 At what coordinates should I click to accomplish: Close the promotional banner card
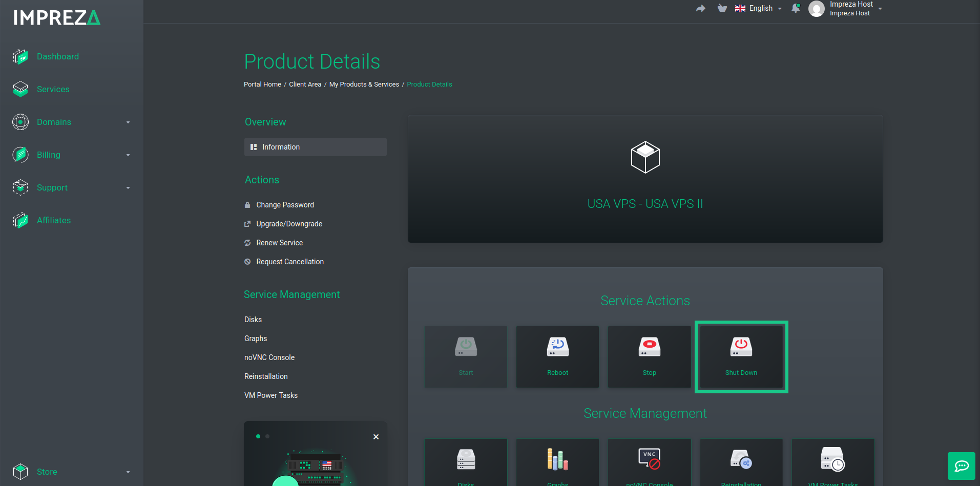pyautogui.click(x=376, y=437)
